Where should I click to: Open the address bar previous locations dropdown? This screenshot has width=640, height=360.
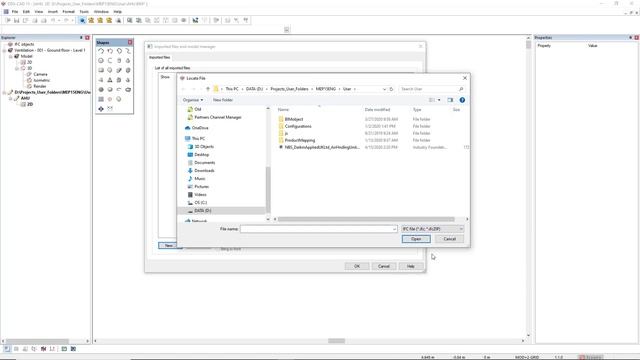click(384, 89)
